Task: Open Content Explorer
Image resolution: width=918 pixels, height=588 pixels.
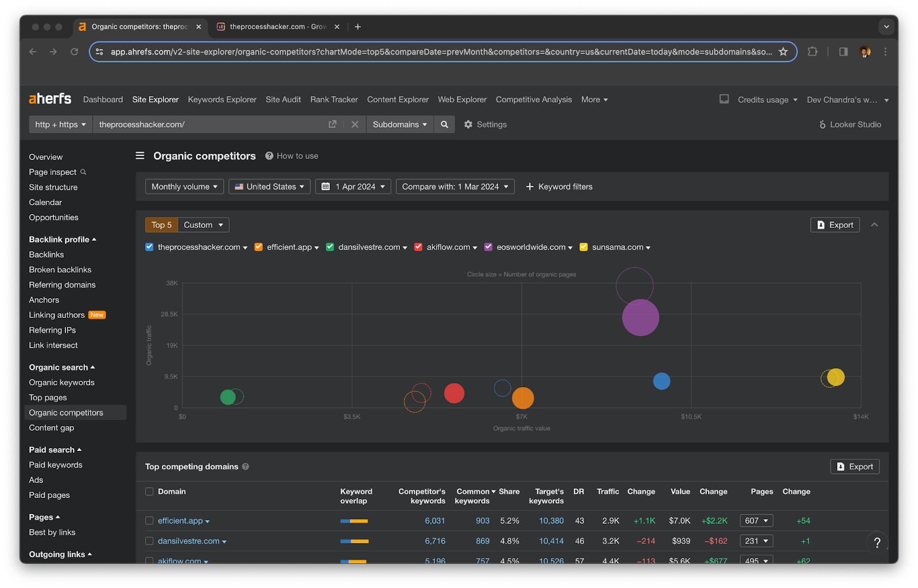Action: click(x=398, y=100)
